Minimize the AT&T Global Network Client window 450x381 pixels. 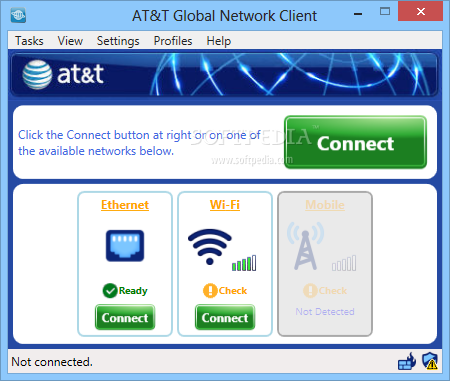[358, 14]
